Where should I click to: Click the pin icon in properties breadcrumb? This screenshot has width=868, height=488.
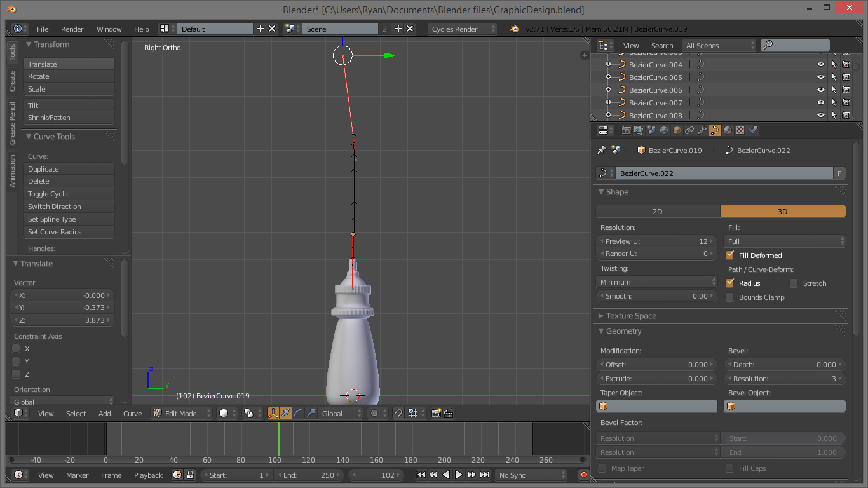coord(601,150)
